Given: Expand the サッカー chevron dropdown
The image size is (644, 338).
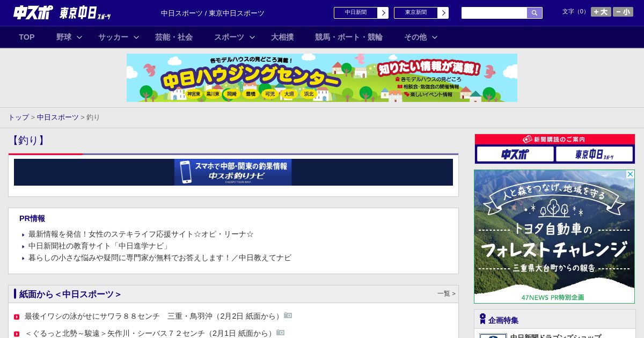Looking at the screenshot, I should (x=136, y=37).
